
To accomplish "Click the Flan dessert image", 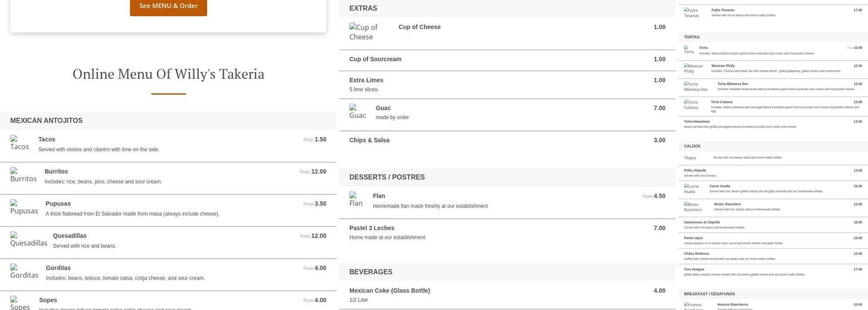I will point(356,200).
